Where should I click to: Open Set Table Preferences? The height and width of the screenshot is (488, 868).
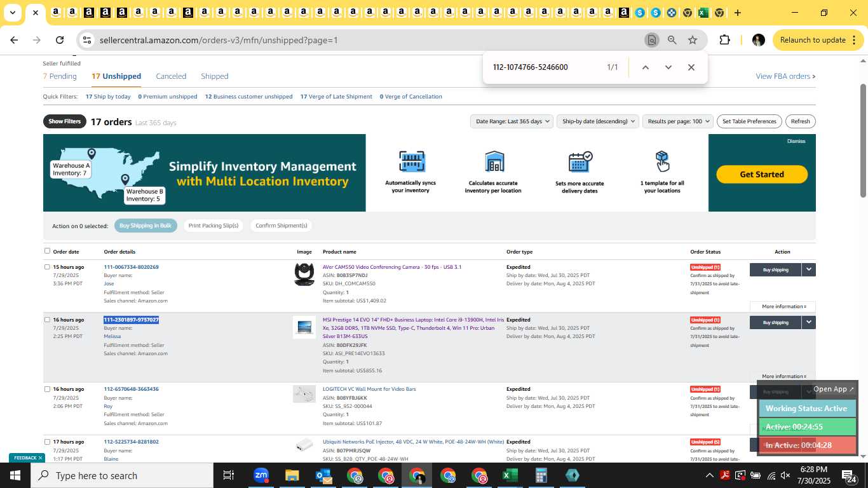click(750, 121)
